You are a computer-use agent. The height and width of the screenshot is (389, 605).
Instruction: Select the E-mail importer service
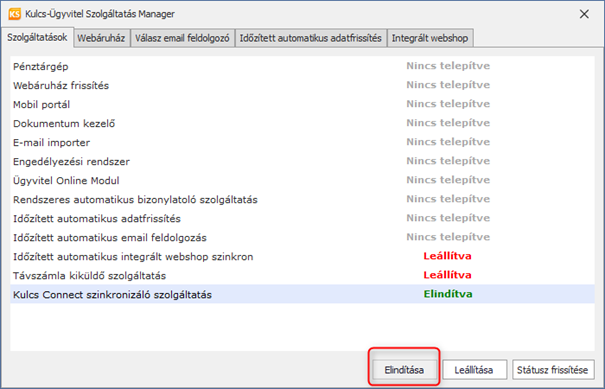click(x=302, y=142)
